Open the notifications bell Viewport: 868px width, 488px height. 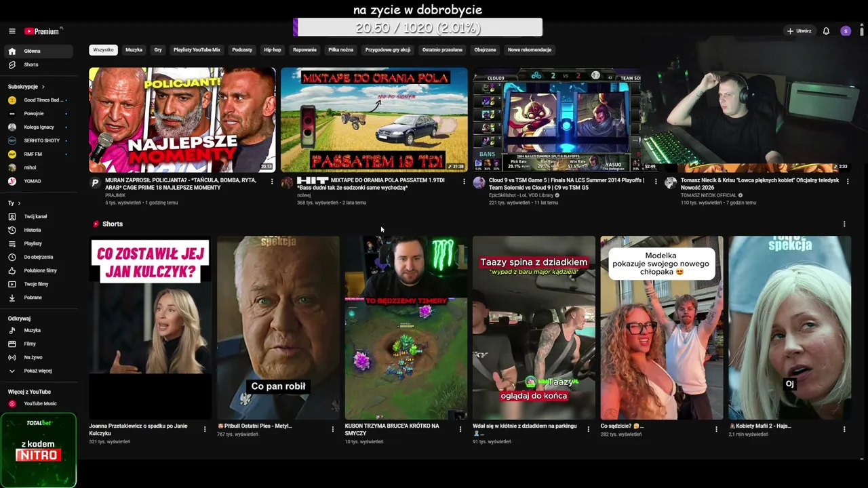826,31
